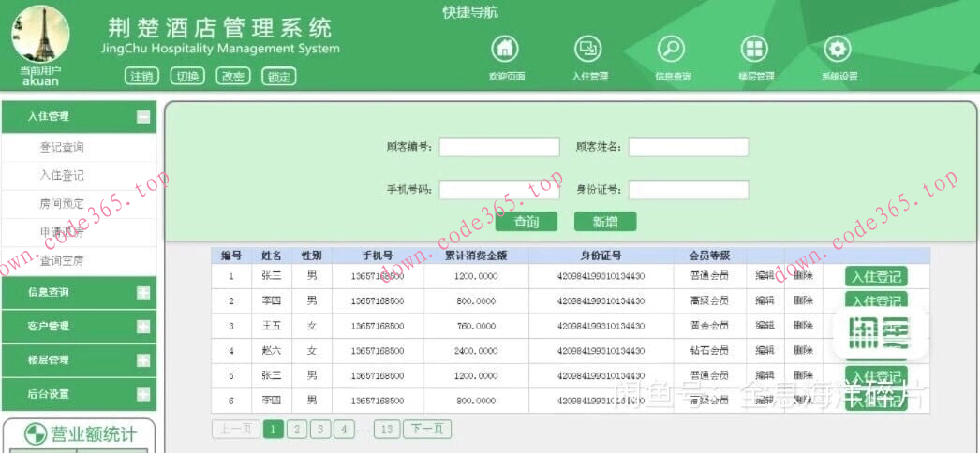Open the 信息查询 magnifier icon

[672, 49]
